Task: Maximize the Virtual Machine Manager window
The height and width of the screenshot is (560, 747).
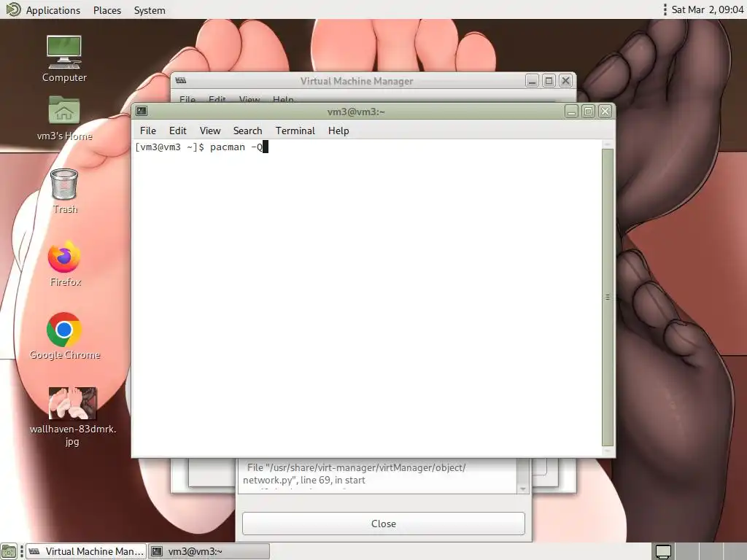Action: [x=549, y=81]
